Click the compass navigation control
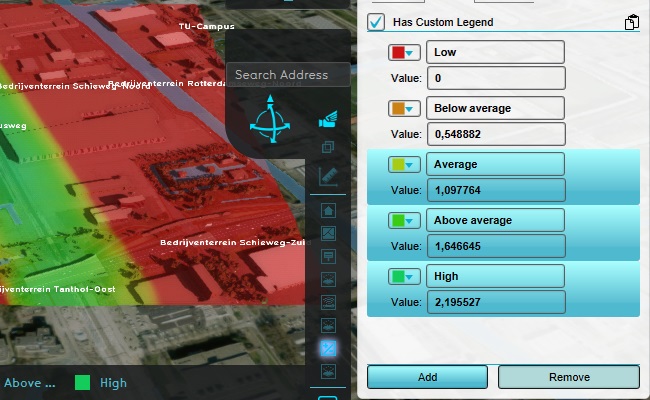 coord(267,120)
